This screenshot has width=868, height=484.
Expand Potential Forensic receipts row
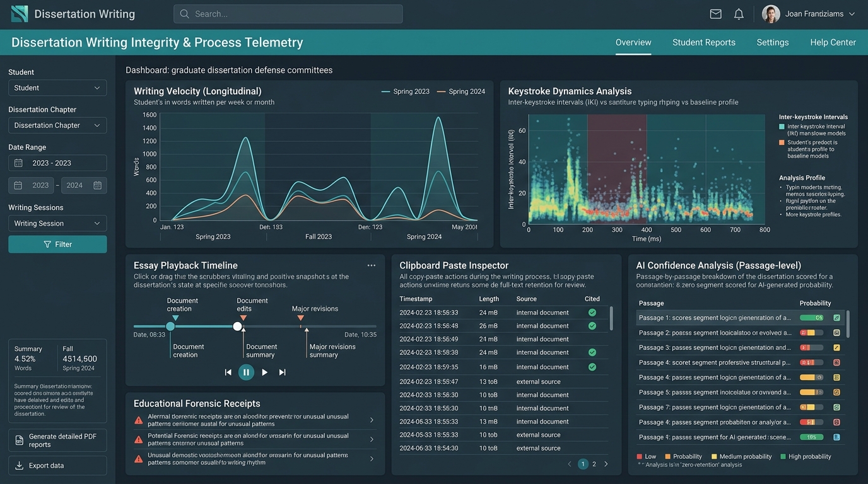372,439
